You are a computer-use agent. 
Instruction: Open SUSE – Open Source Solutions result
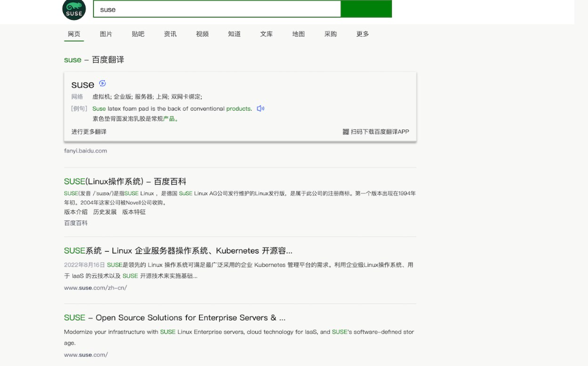(x=175, y=318)
